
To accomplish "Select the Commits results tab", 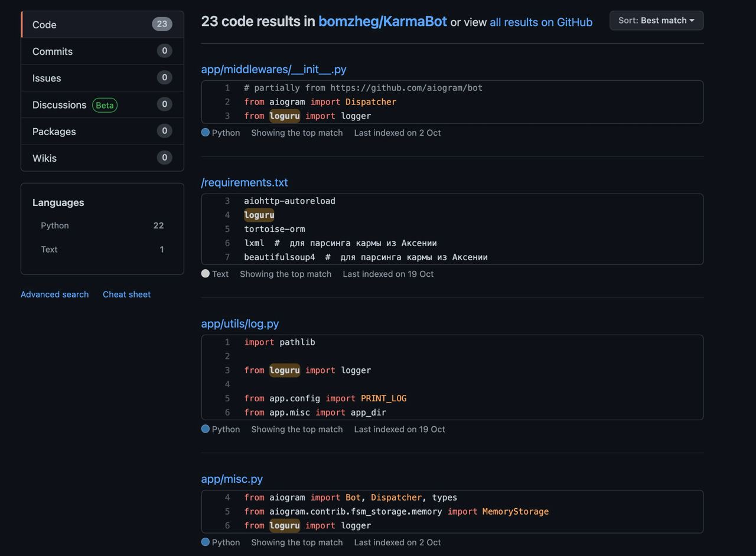I will pos(102,51).
